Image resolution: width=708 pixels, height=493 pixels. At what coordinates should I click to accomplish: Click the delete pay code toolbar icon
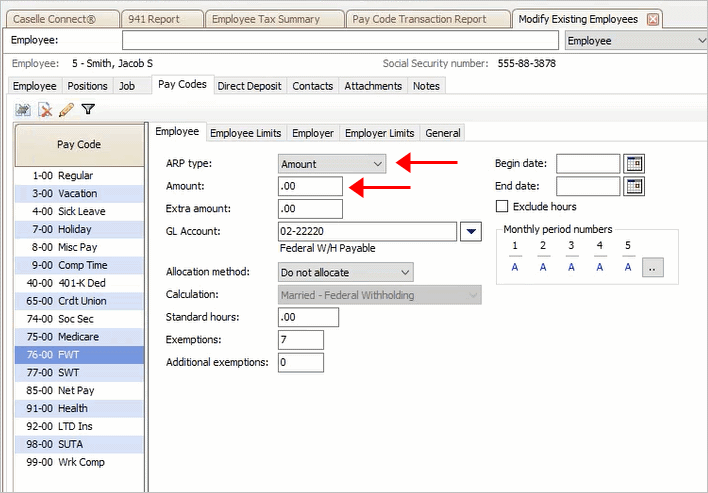pos(45,109)
